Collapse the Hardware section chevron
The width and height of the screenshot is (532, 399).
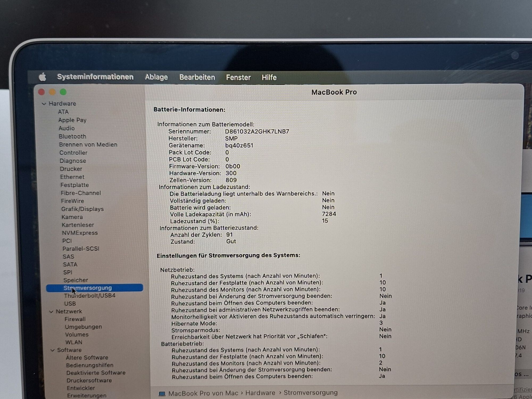click(44, 104)
